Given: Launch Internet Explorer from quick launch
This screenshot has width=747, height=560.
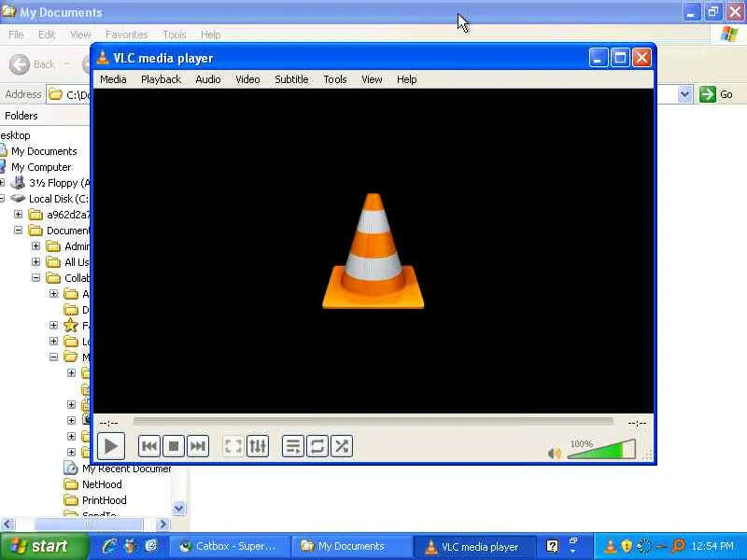Looking at the screenshot, I should [109, 546].
